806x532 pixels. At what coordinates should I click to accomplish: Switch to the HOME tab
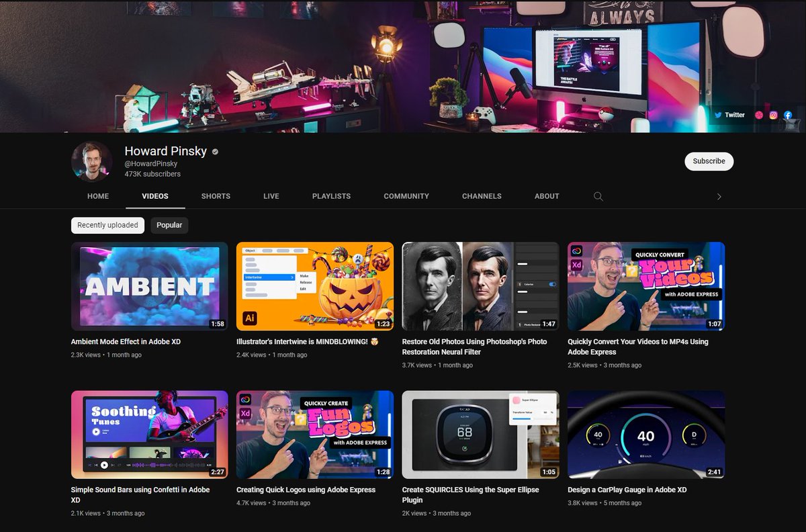coord(98,196)
